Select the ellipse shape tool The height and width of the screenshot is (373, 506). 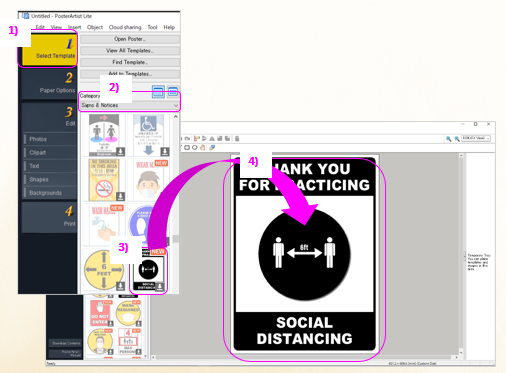[x=195, y=147]
